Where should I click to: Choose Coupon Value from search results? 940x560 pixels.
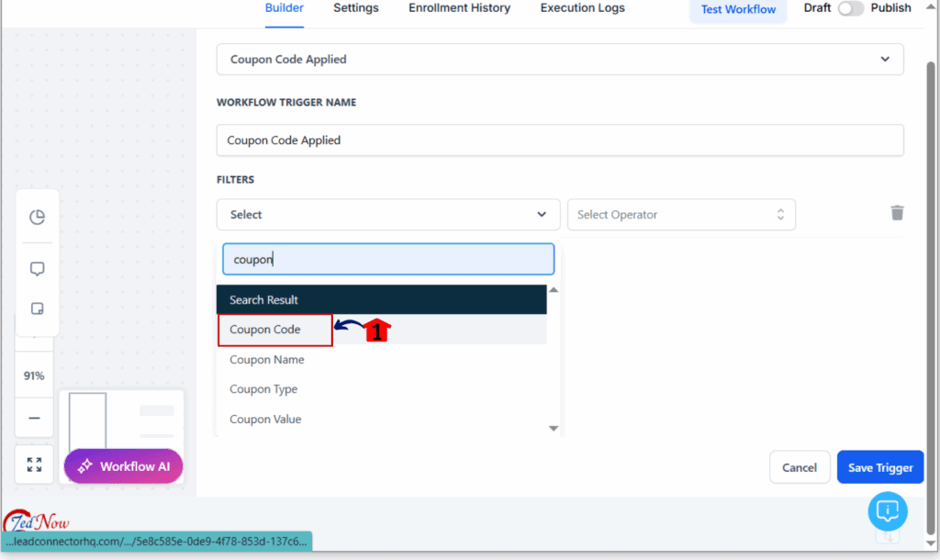click(381, 420)
